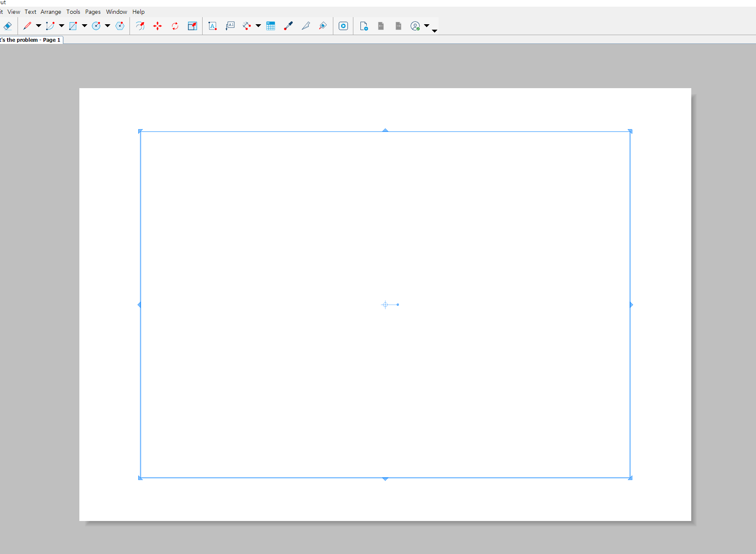Select the Polygon tool

click(120, 26)
